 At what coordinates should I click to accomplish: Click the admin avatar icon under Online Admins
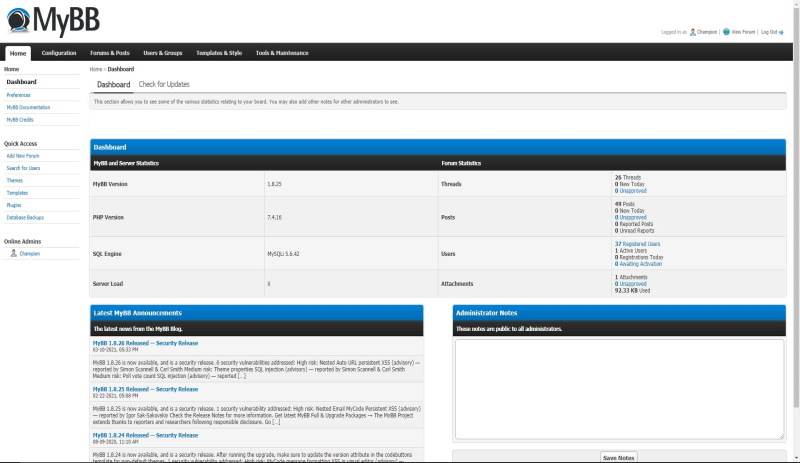pyautogui.click(x=14, y=253)
